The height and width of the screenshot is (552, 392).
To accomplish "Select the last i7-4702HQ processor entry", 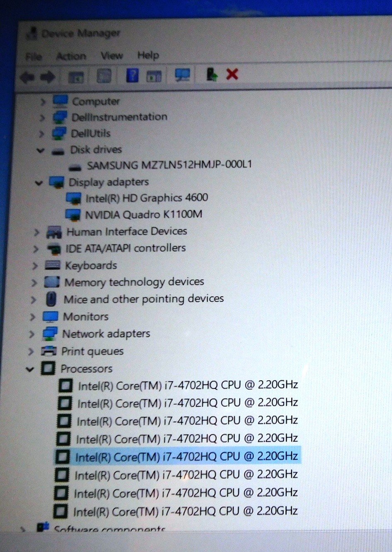I will pos(186,511).
